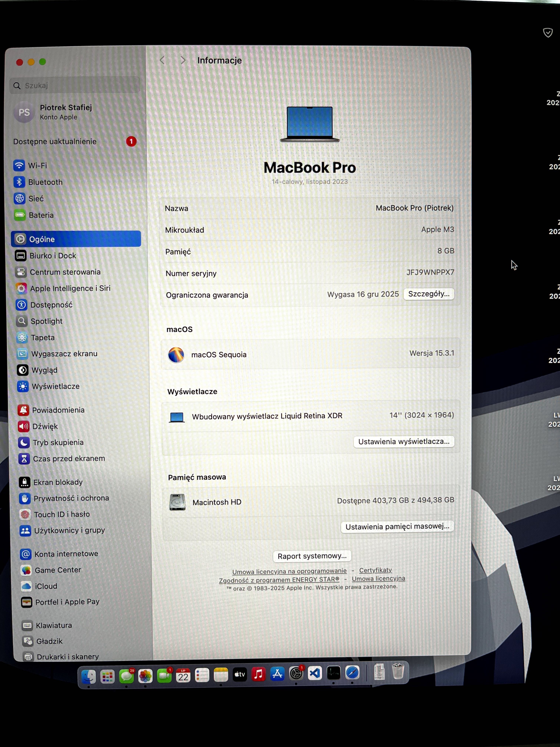Image resolution: width=560 pixels, height=747 pixels.
Task: Open the standalone Umowa licencyjna link
Action: coord(378,578)
